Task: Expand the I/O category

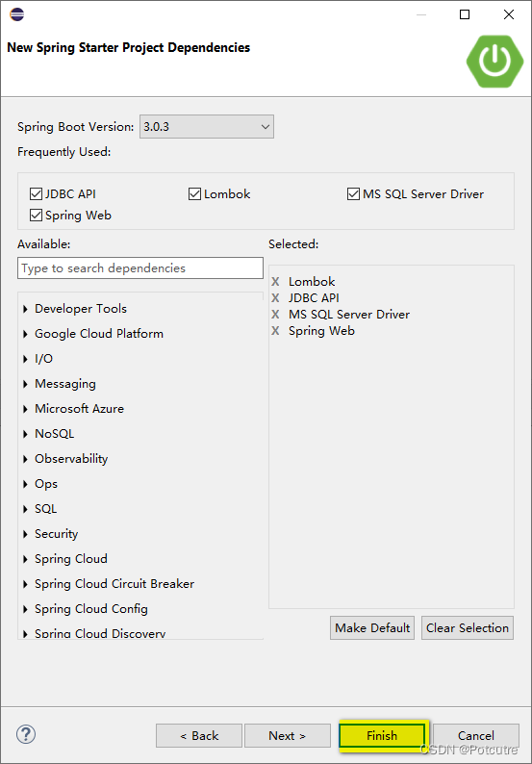Action: coord(25,359)
